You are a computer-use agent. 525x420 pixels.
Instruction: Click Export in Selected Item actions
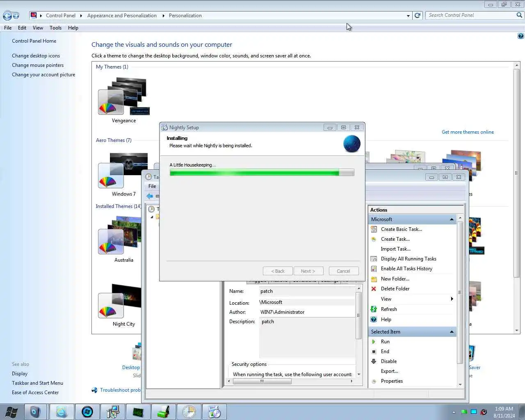click(x=389, y=371)
